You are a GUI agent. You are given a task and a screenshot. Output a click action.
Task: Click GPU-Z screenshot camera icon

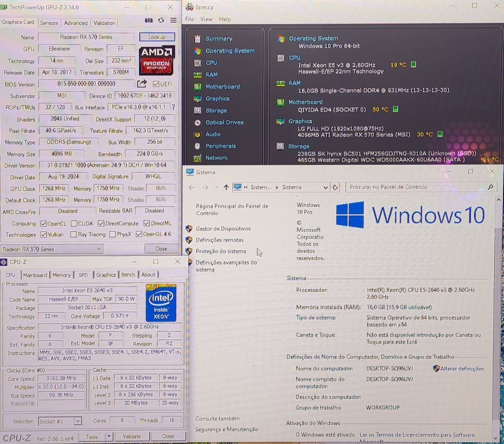click(x=149, y=20)
